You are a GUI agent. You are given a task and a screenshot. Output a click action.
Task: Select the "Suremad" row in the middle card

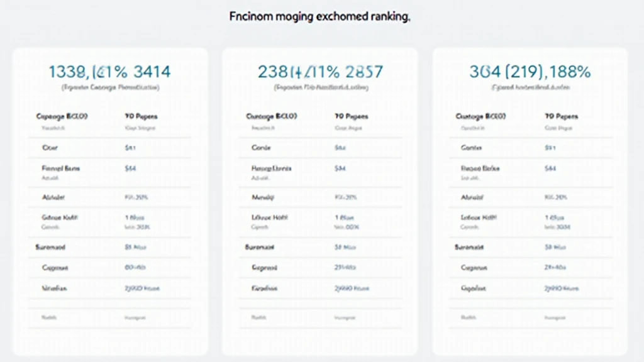[260, 247]
